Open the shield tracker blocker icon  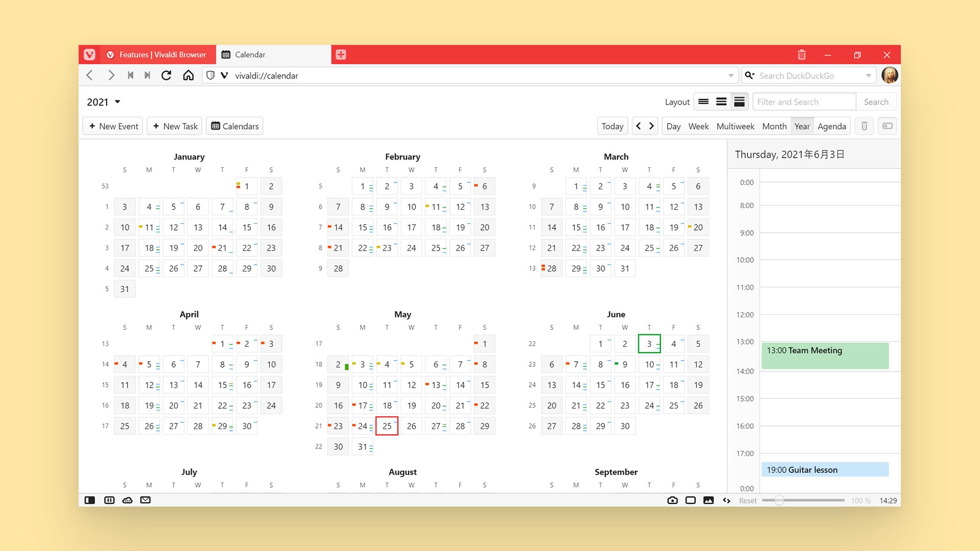pos(210,76)
